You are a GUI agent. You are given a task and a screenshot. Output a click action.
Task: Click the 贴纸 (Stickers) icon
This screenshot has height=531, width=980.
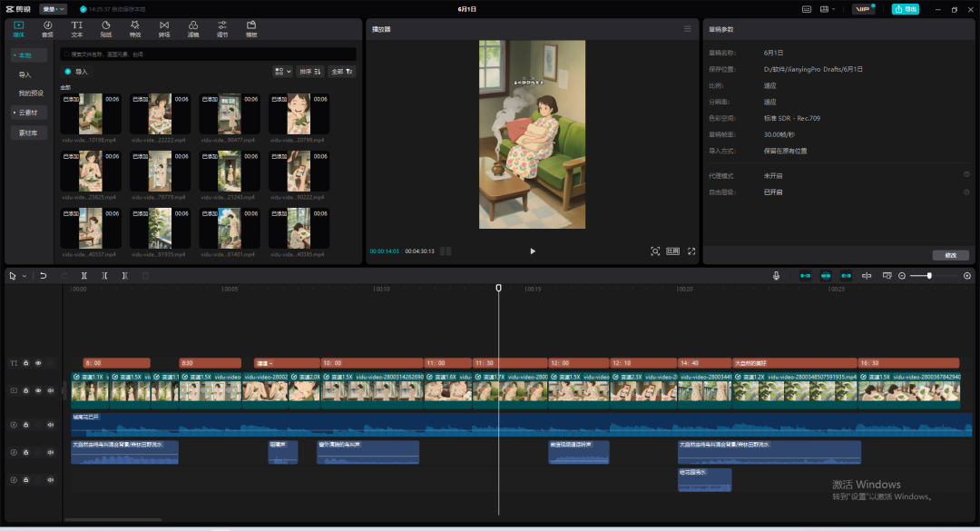[x=106, y=28]
